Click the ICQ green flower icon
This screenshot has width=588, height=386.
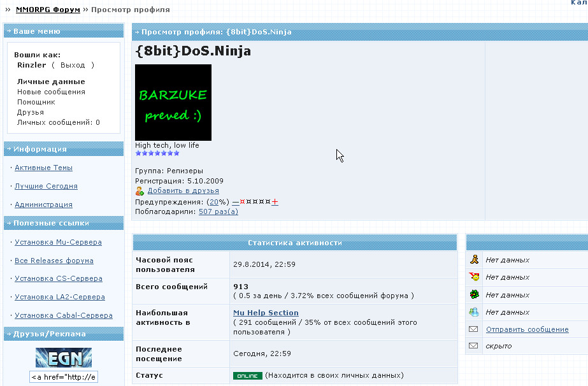coord(474,294)
